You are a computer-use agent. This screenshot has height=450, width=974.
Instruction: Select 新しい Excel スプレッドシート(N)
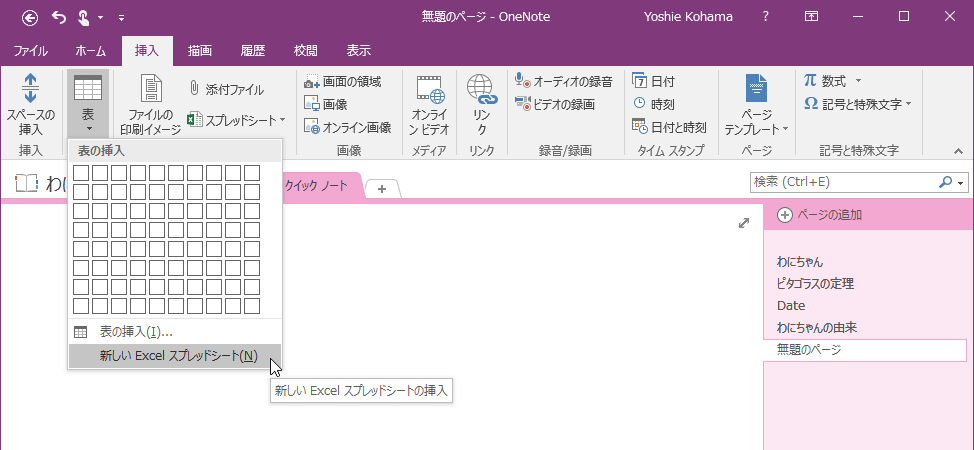(175, 356)
